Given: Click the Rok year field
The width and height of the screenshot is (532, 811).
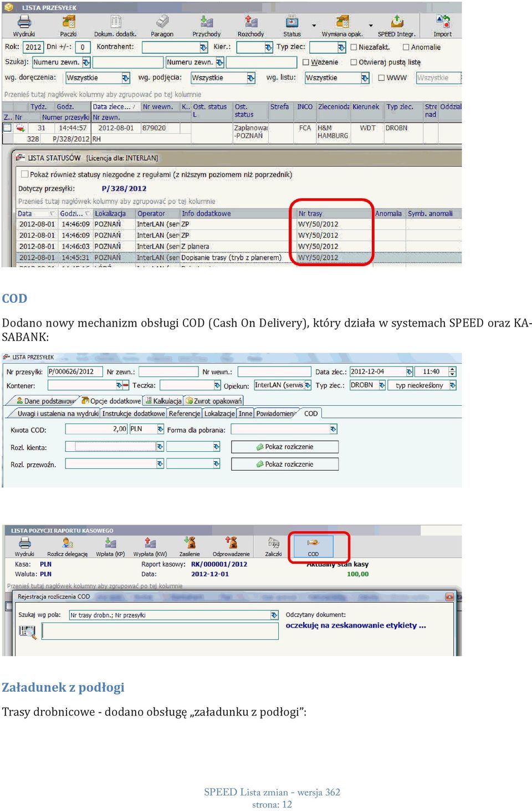Looking at the screenshot, I should coord(33,48).
